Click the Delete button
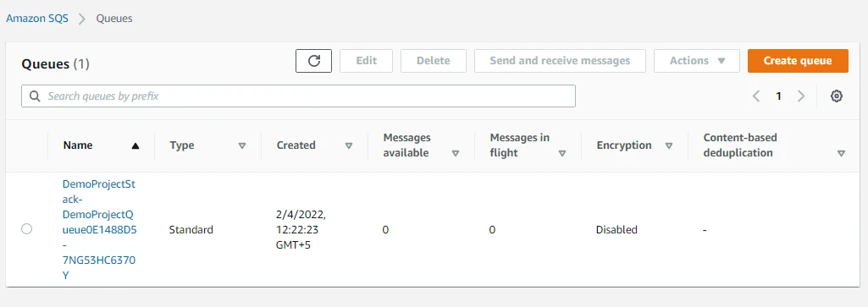 click(434, 61)
